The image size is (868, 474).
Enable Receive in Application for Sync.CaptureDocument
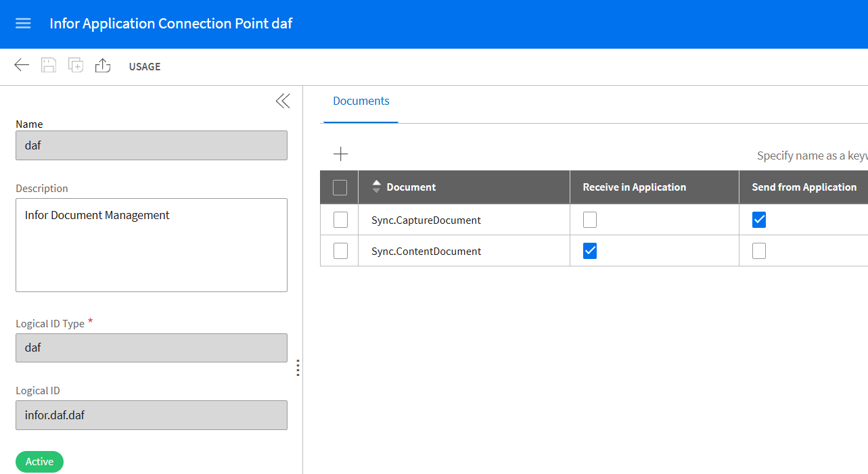[590, 220]
